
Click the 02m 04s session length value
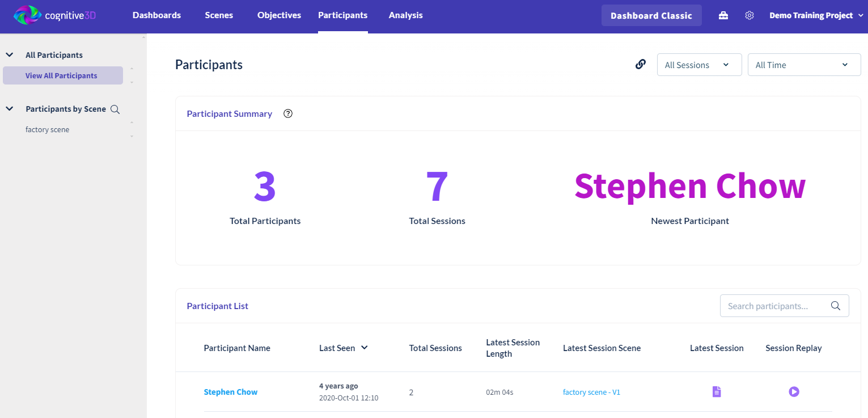[x=499, y=392]
